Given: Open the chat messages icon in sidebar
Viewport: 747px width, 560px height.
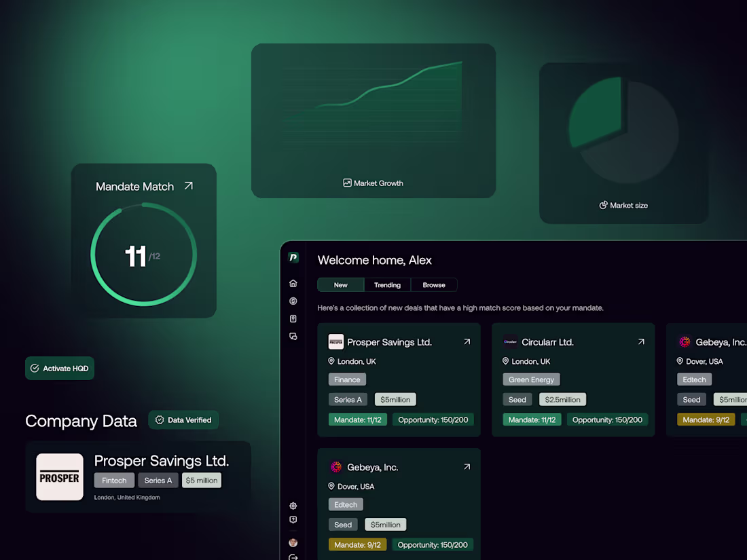Looking at the screenshot, I should coord(293,336).
